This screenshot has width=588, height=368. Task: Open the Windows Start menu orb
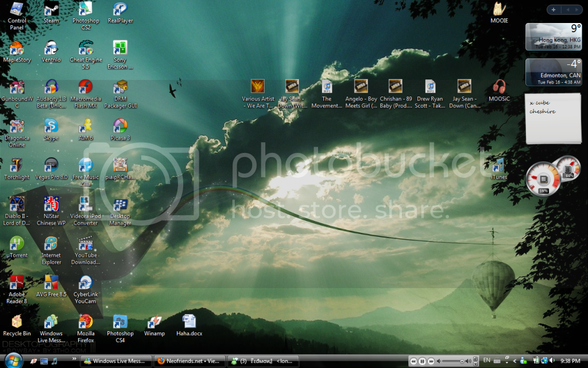click(x=13, y=360)
